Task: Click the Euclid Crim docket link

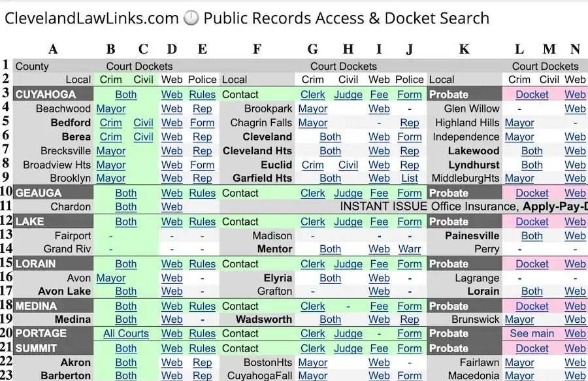Action: point(312,165)
